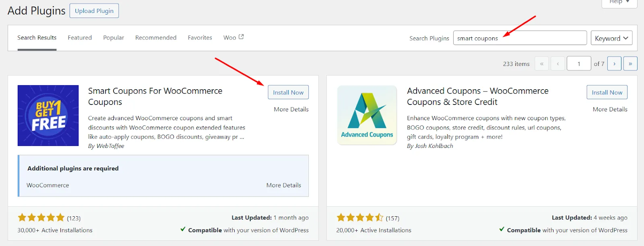The image size is (644, 246).
Task: Switch to the Recommended tab
Action: [x=156, y=38]
